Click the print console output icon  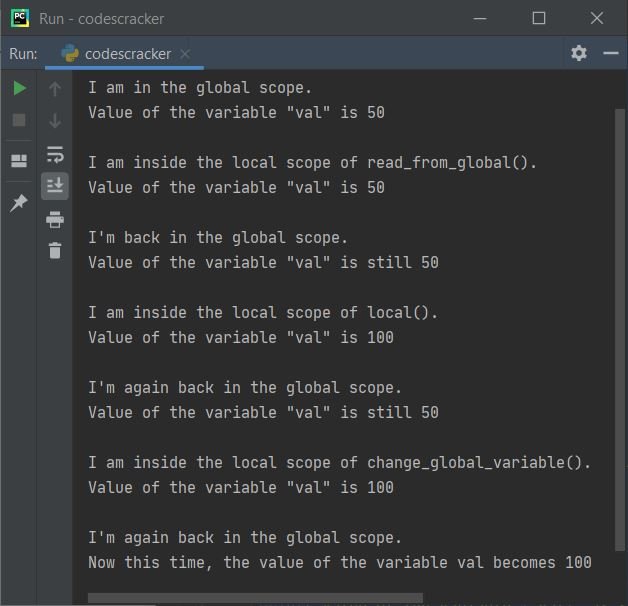pyautogui.click(x=55, y=219)
